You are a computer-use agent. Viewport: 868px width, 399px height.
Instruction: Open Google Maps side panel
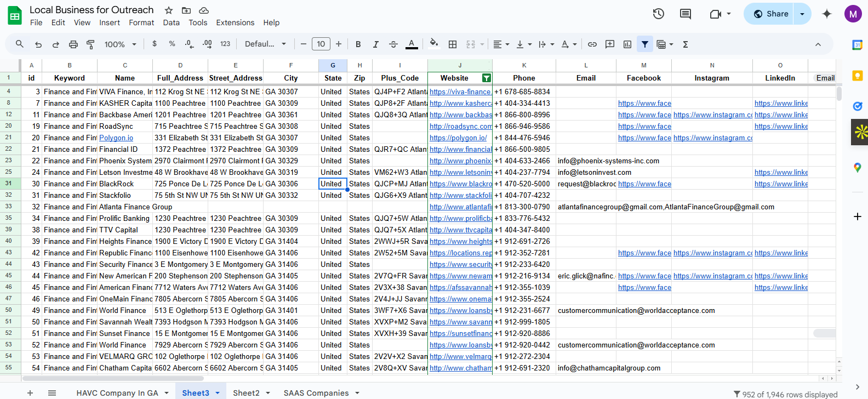(858, 168)
